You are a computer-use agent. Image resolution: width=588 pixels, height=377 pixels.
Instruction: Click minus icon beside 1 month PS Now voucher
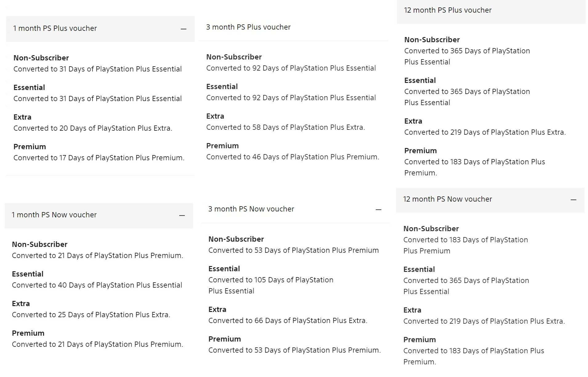[182, 215]
